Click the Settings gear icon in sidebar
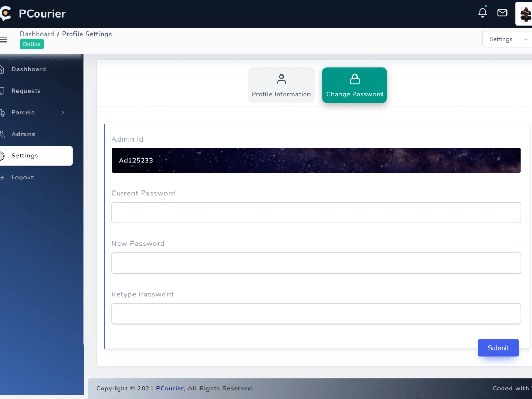 [2, 156]
